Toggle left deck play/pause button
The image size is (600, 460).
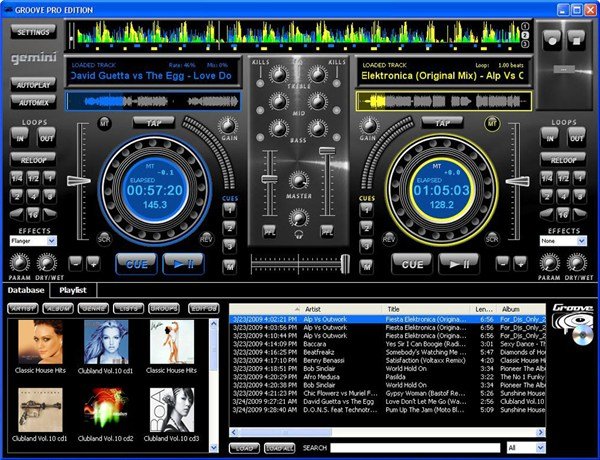coord(183,264)
